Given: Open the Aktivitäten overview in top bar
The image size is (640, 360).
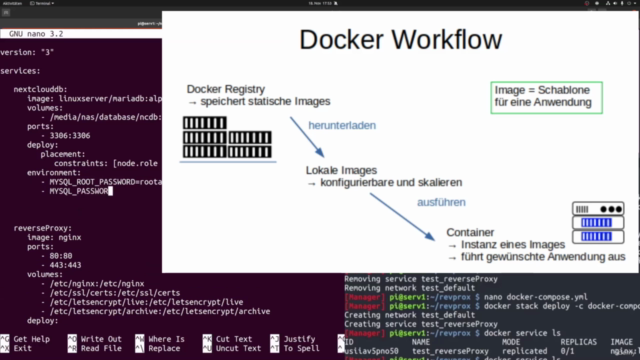Looking at the screenshot, I should [x=12, y=3].
